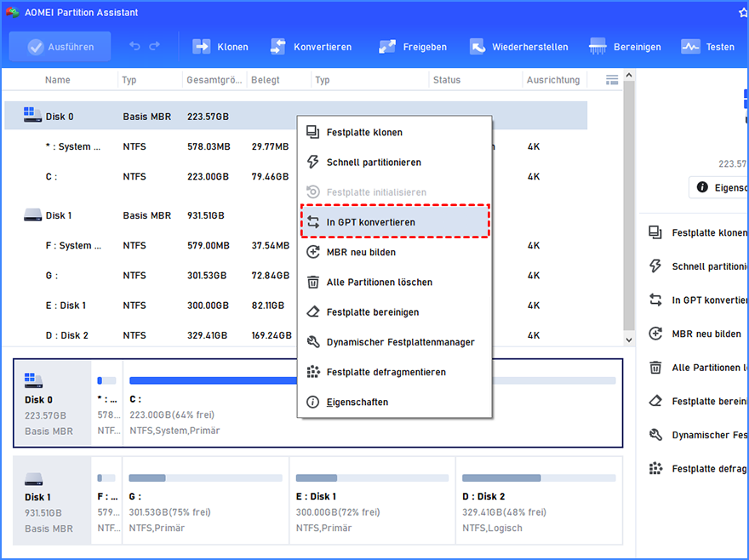Select the G : partition row
Screen dimensions: 749x560
(x=295, y=276)
